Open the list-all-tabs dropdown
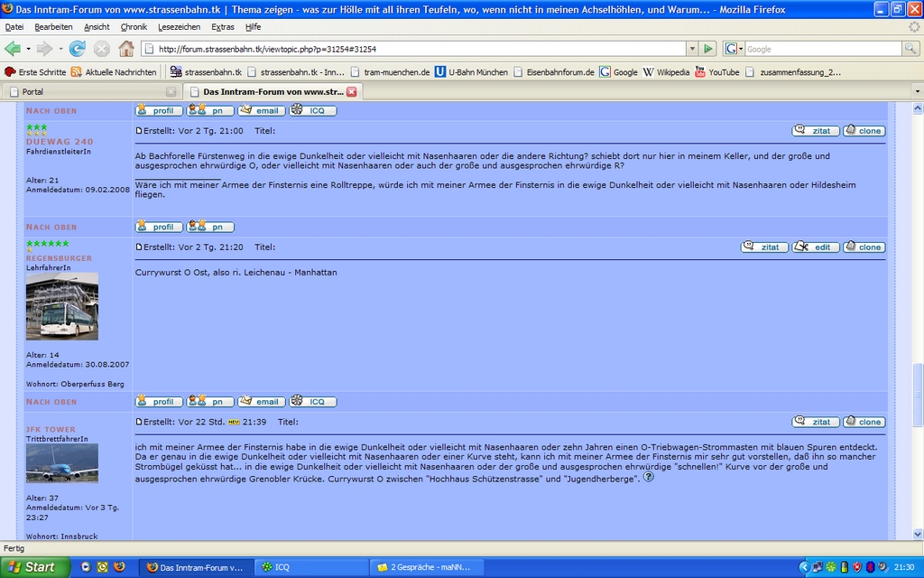This screenshot has width=924, height=578. [x=917, y=92]
